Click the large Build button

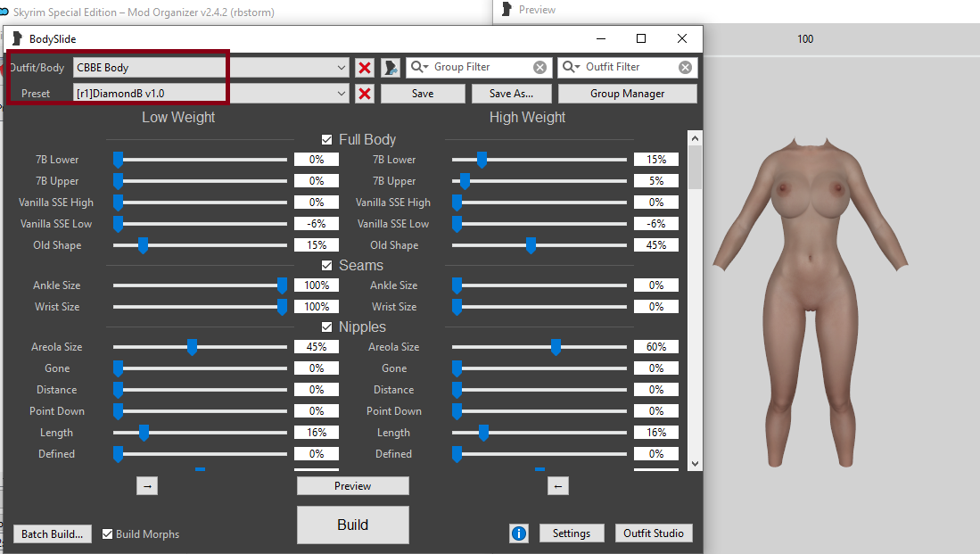(352, 525)
